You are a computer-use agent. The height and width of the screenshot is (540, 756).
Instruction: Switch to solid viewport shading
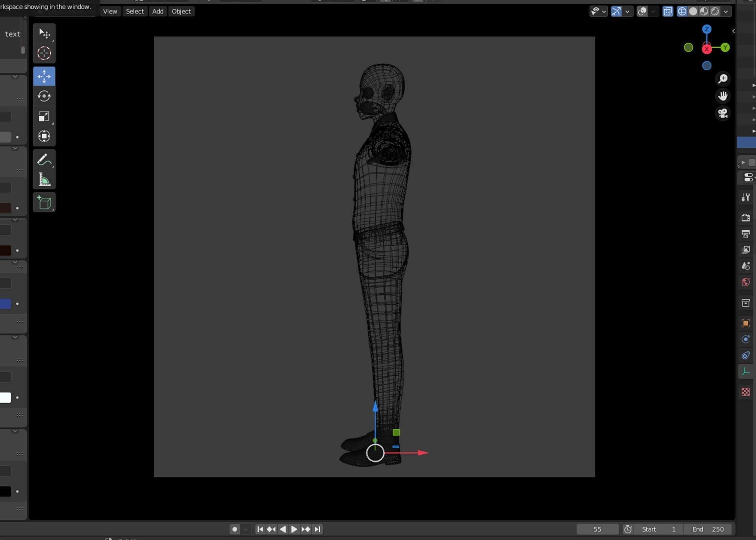point(693,12)
